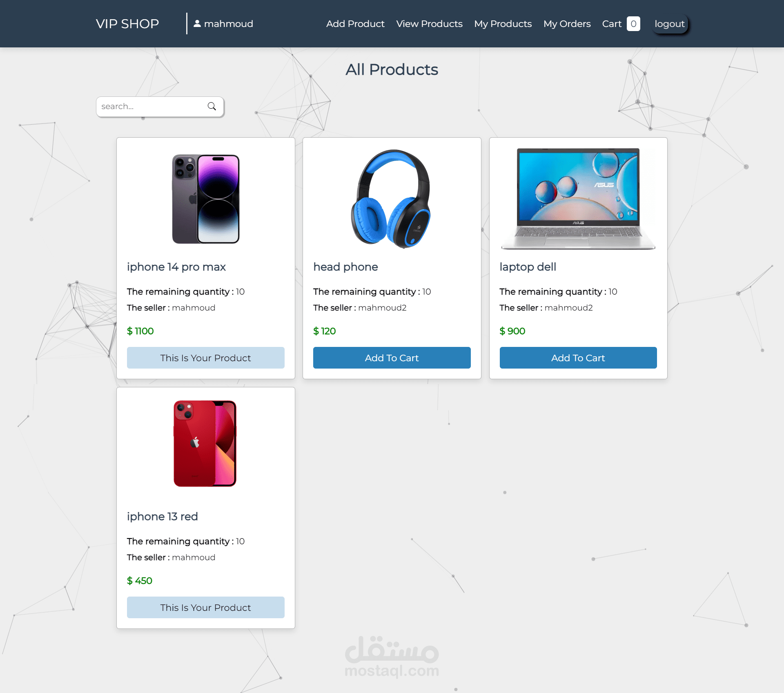The height and width of the screenshot is (693, 784).
Task: Click the mahmoud username in header
Action: tap(229, 24)
